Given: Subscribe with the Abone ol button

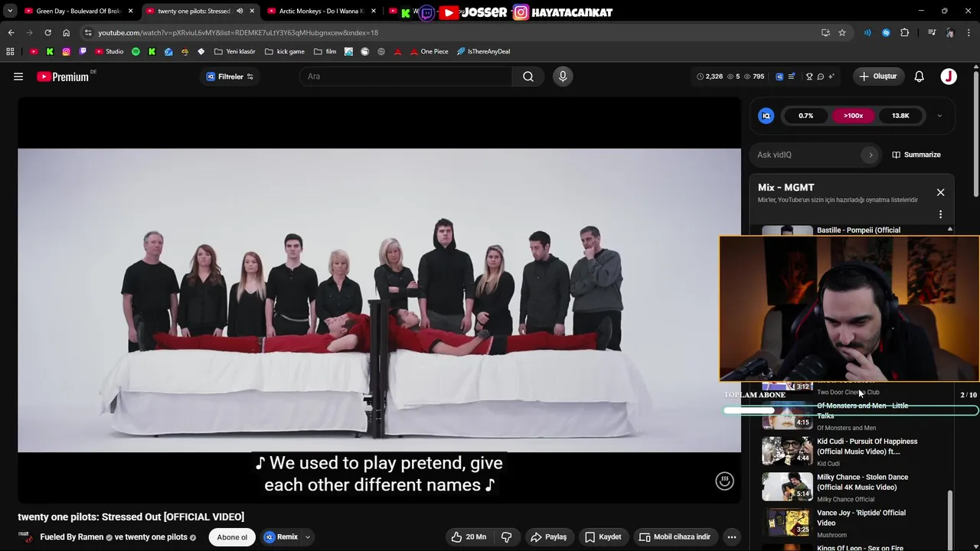Looking at the screenshot, I should 232,537.
